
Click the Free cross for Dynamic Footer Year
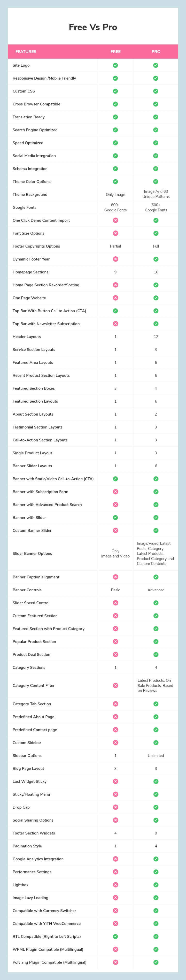(x=115, y=259)
